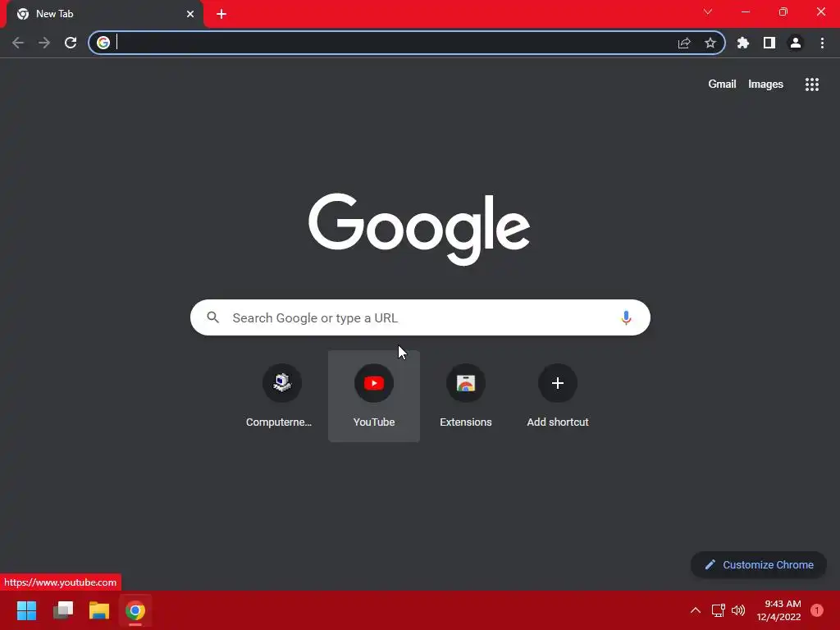Open the Gmail link
840x630 pixels.
pos(722,84)
